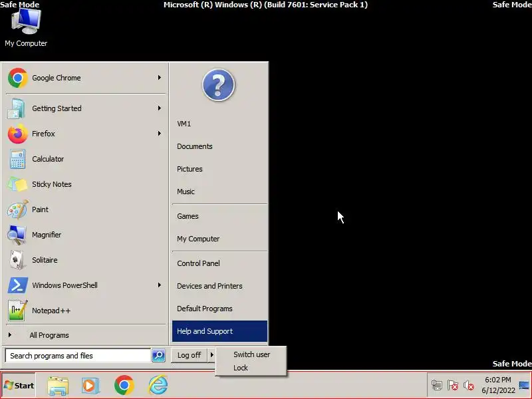Choose Lock from the popup menu
Screen dimensions: 532x399
(251, 368)
